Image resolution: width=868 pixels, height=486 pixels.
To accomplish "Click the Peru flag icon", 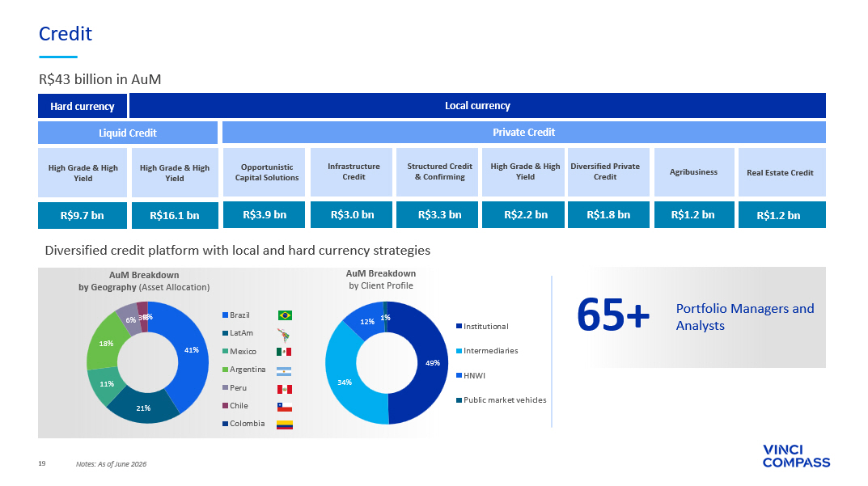I will pos(285,390).
